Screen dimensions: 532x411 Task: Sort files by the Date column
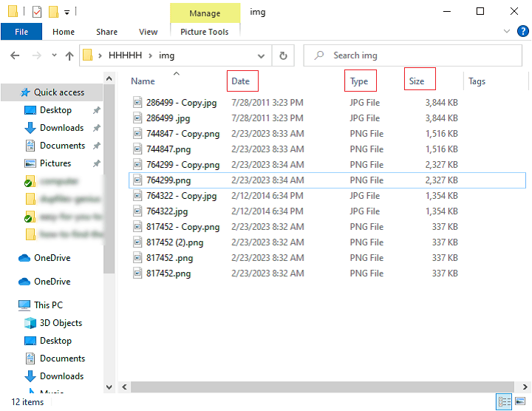coord(241,81)
